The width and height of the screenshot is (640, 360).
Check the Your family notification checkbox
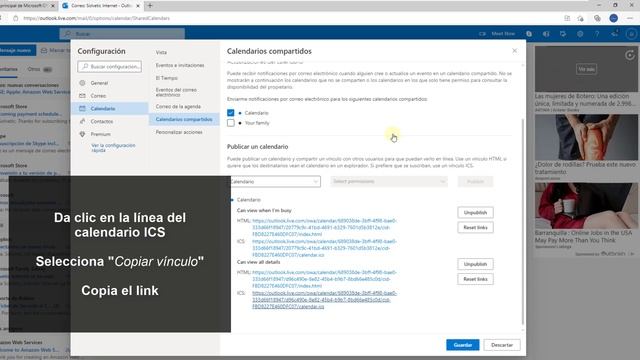pos(231,123)
